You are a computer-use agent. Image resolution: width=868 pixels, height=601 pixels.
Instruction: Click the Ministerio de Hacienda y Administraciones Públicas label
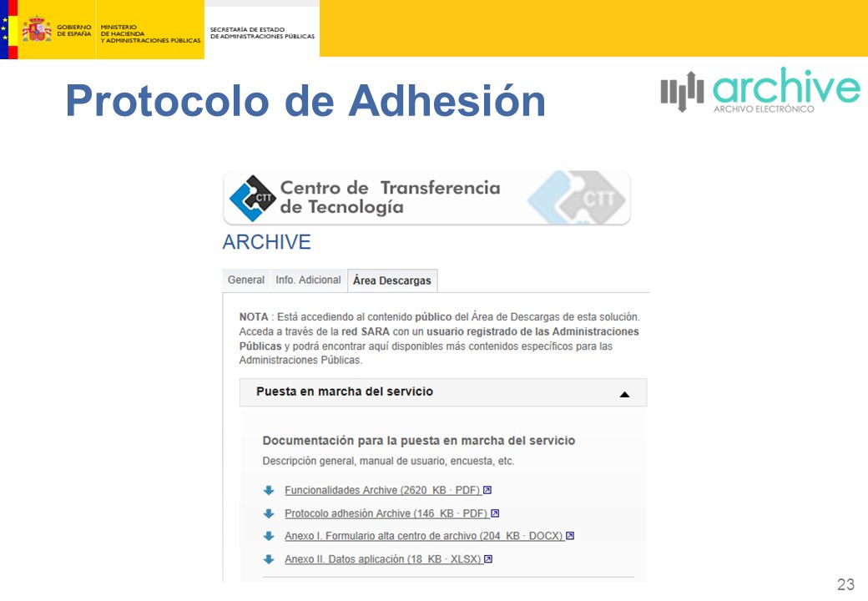point(150,33)
